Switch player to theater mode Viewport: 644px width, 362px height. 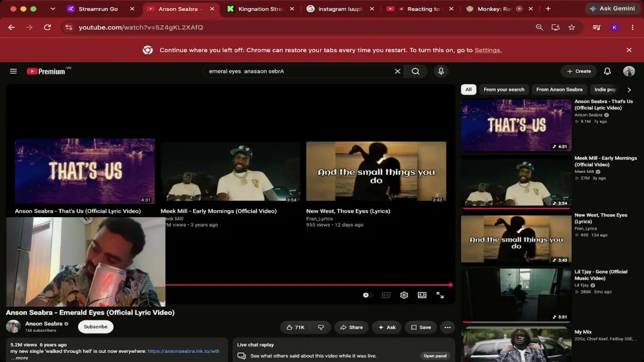click(x=422, y=295)
